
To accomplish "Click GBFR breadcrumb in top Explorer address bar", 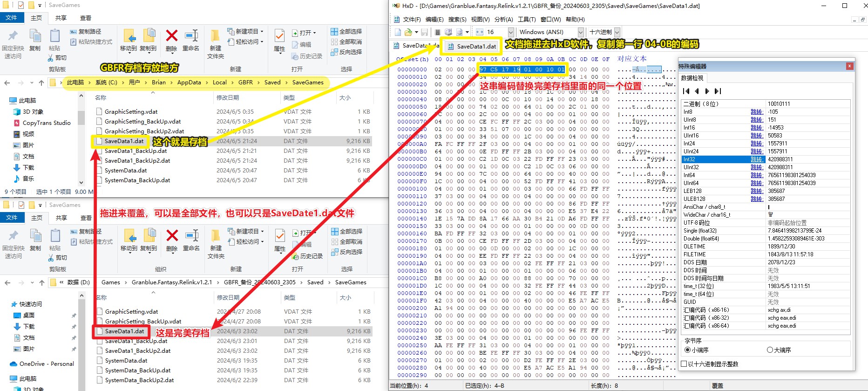I will click(245, 82).
